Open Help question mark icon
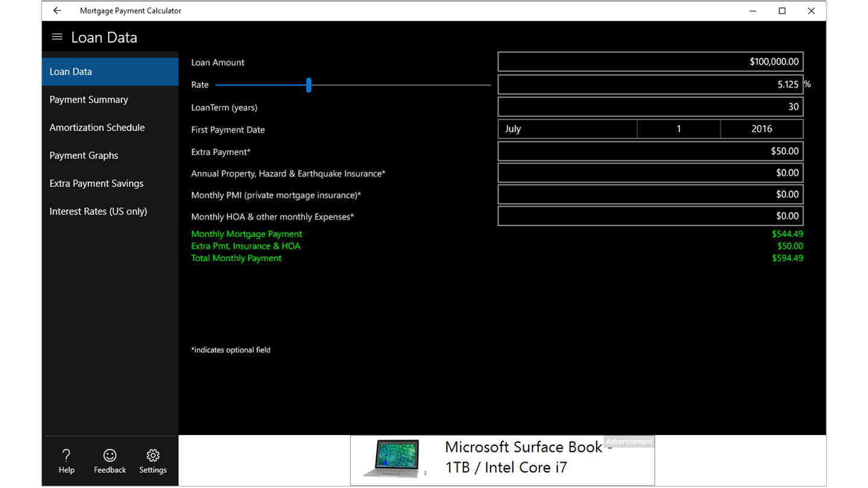 pyautogui.click(x=66, y=455)
